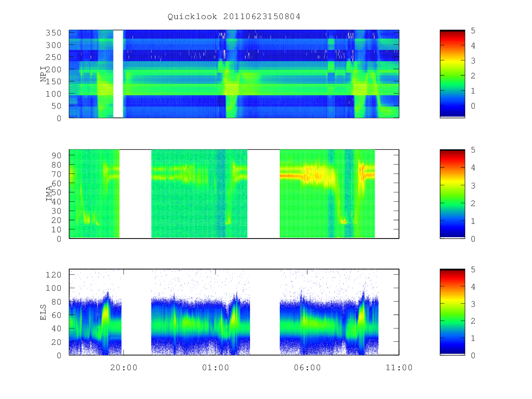Select the IMA y-axis label
Viewport: 532px width, 399px height.
[49, 194]
